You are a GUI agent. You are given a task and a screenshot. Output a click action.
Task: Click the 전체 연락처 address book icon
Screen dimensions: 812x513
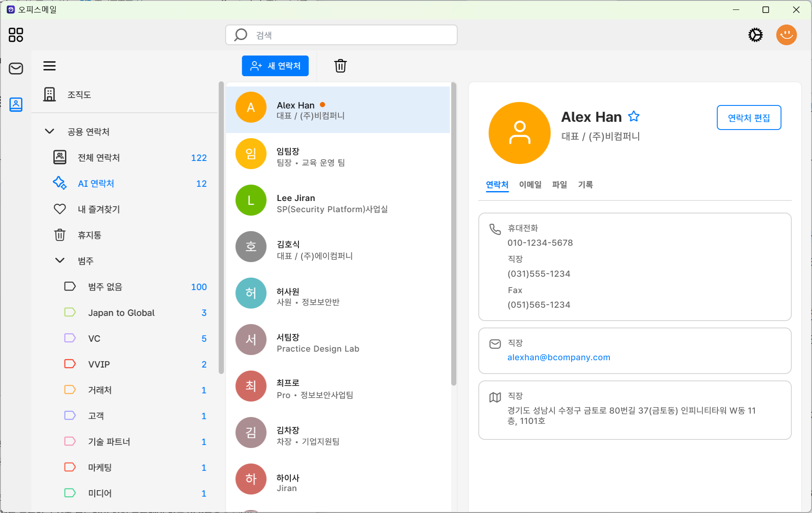coord(60,158)
